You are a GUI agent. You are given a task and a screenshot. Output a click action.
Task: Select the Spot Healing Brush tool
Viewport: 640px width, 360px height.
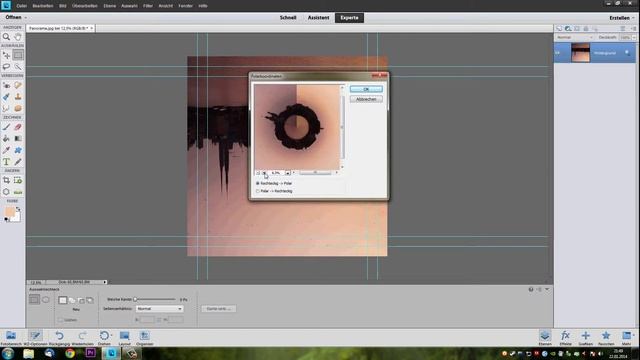tap(18, 85)
